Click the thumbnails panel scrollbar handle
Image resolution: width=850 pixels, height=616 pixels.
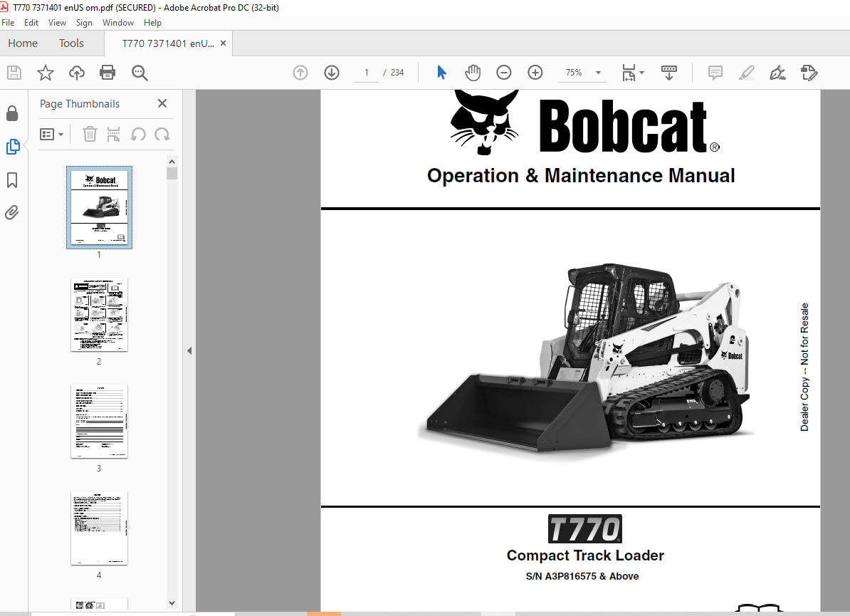coord(172,174)
